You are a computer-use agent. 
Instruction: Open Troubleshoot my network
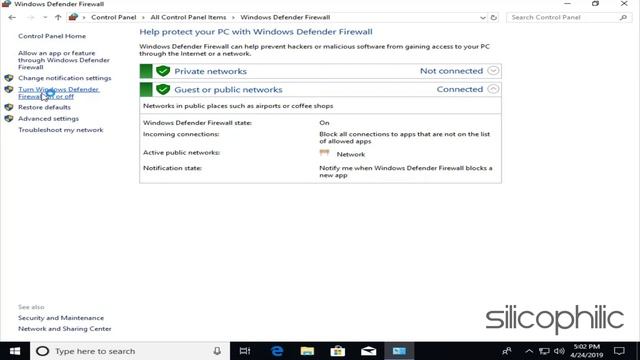(x=60, y=130)
